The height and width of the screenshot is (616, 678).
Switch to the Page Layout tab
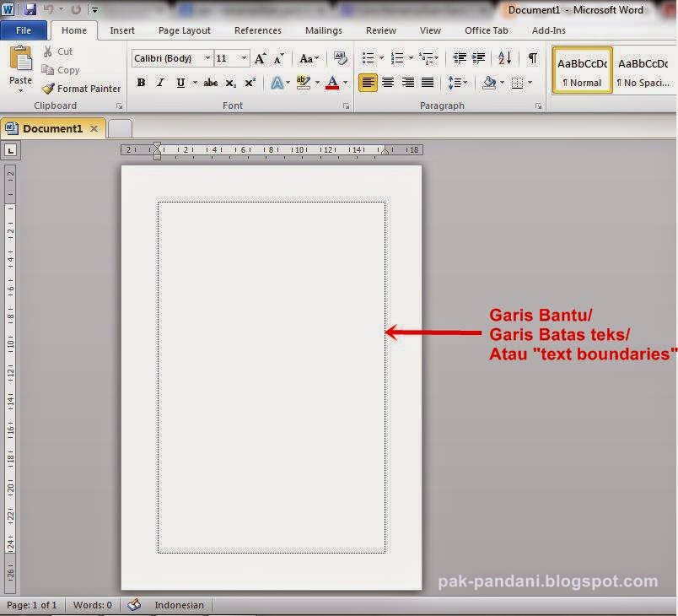[x=184, y=30]
